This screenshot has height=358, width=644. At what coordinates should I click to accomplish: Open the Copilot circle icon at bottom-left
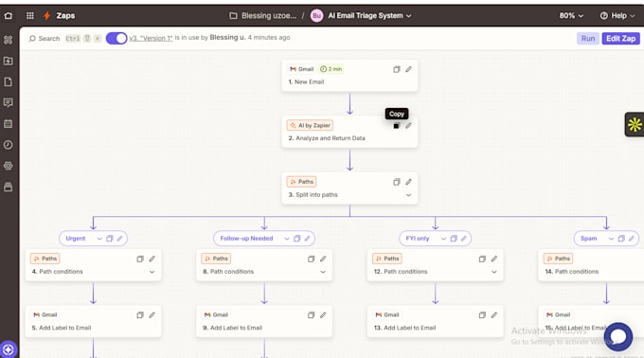[x=9, y=349]
